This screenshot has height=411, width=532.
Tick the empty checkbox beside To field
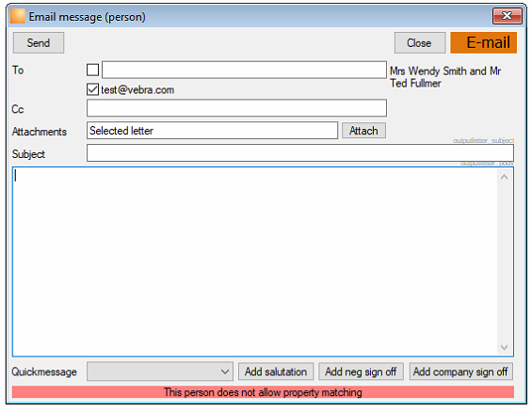[92, 70]
